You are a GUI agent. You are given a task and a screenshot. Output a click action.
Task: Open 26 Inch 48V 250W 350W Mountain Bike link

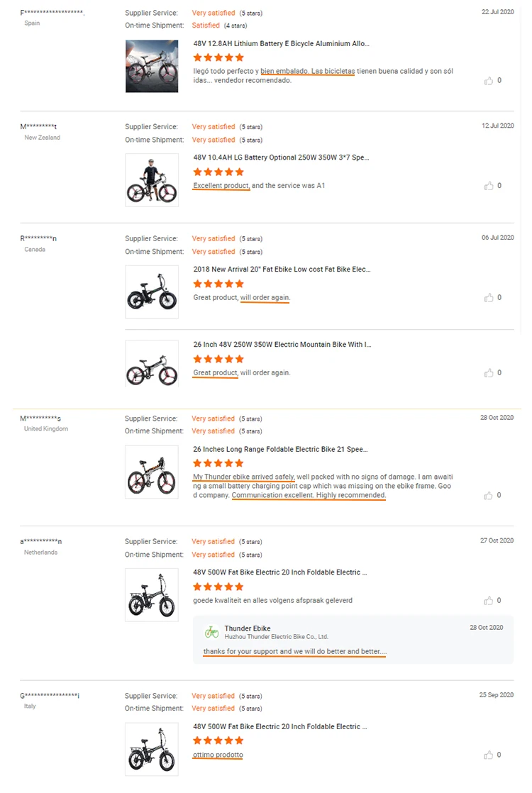pos(282,345)
